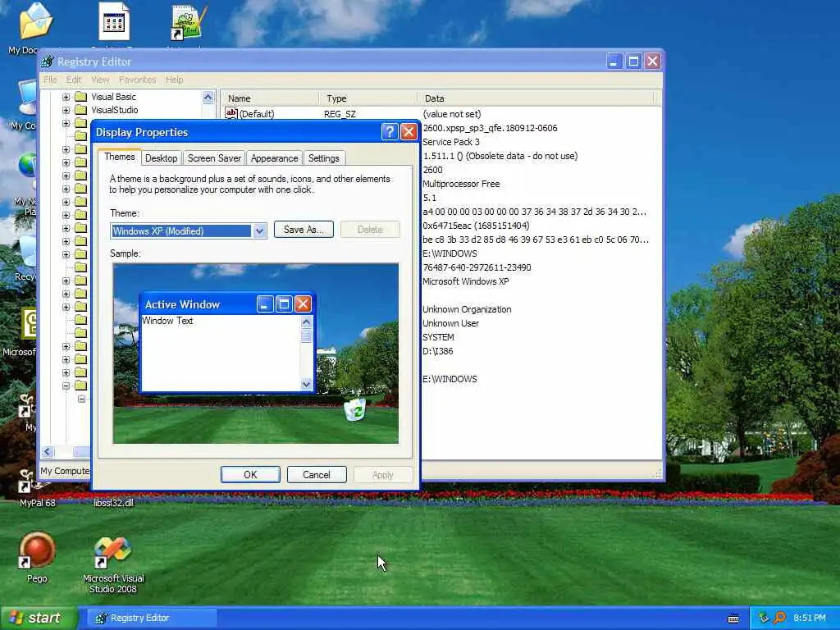
Task: Click the Registry Editor title bar icon
Action: pos(47,62)
